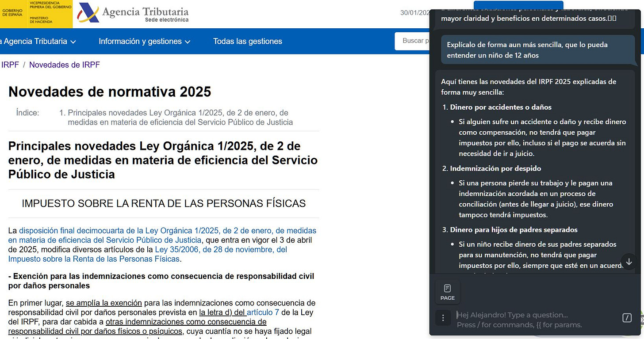Jump to latest message with down arrow
Screen dimensions: 644x339
tap(629, 261)
